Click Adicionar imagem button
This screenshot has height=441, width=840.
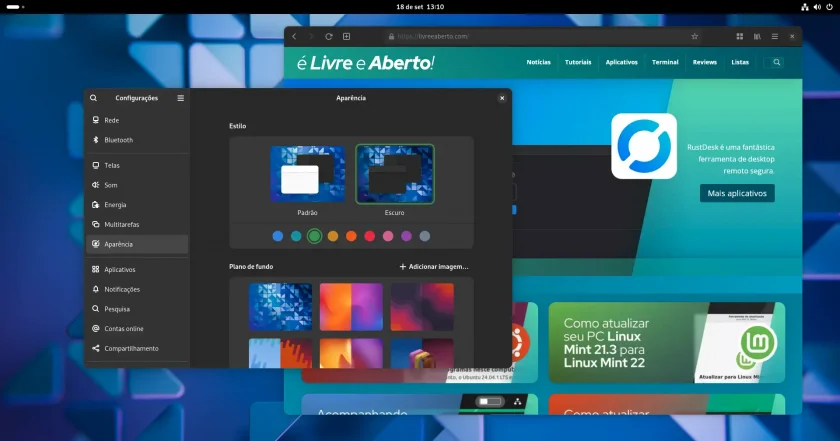point(434,266)
